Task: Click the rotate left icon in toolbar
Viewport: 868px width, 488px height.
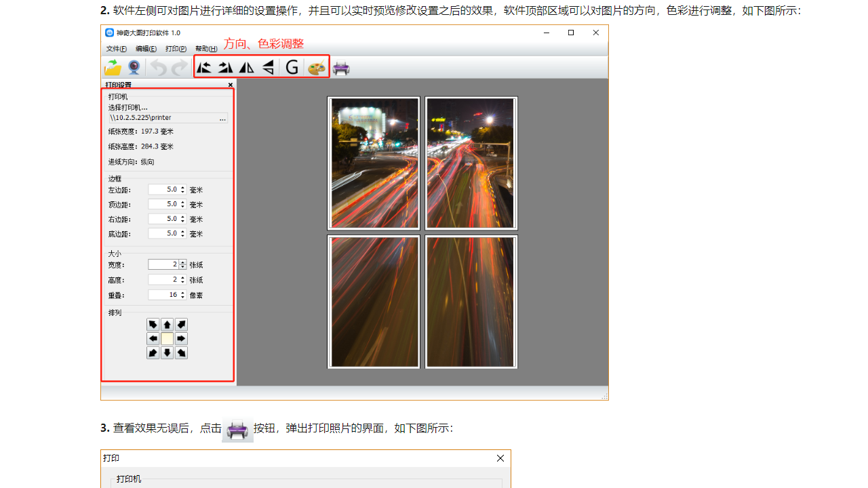Action: [203, 67]
